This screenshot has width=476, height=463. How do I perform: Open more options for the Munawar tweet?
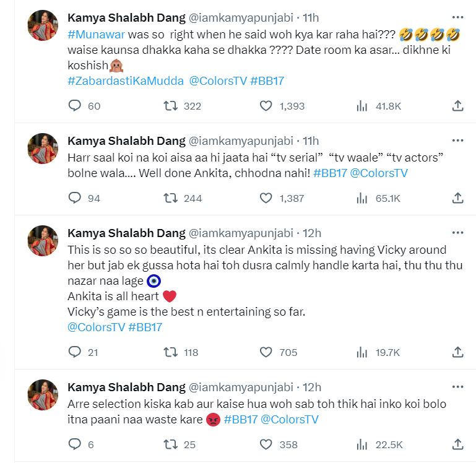[457, 17]
